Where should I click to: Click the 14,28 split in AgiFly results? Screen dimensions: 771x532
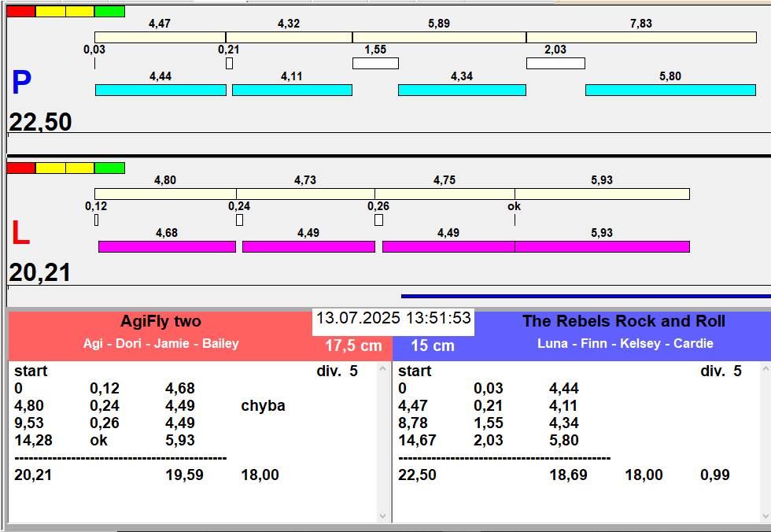pos(33,440)
